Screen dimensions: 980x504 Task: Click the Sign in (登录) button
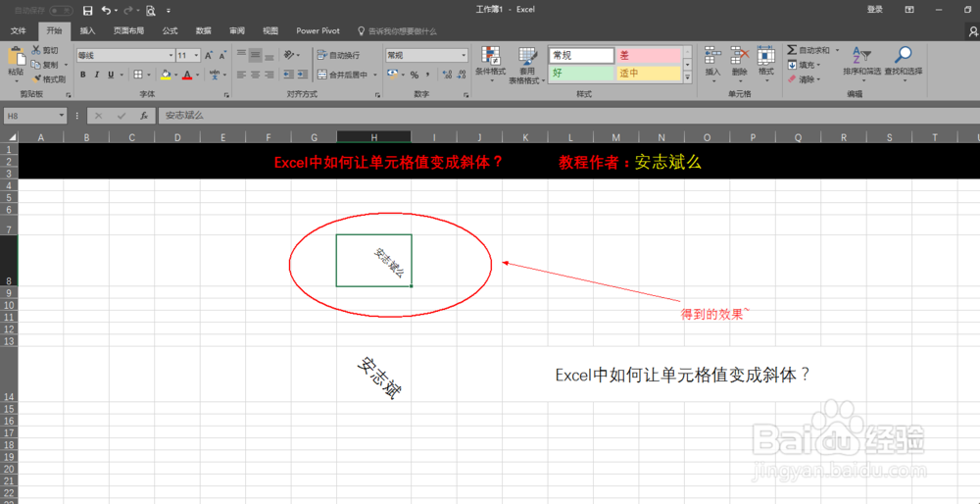[x=874, y=10]
